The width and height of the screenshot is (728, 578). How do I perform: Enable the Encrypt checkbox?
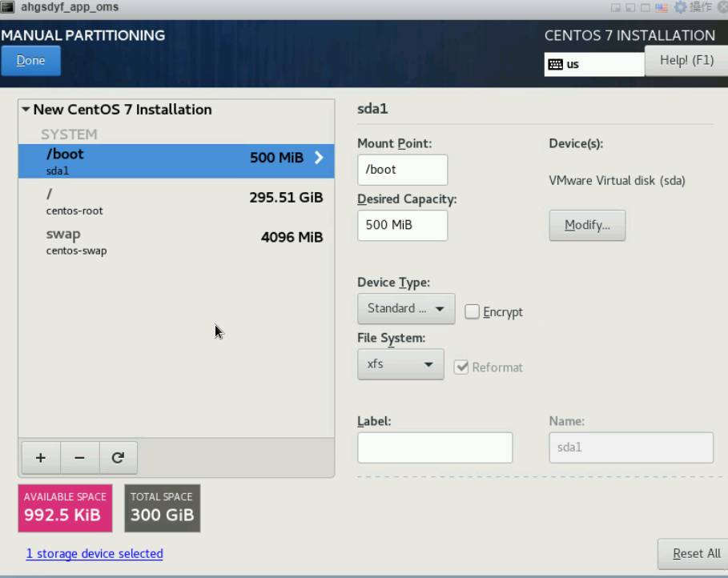pos(473,311)
